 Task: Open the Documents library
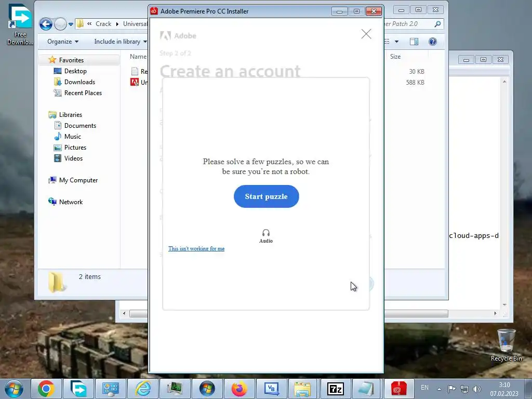click(x=80, y=126)
